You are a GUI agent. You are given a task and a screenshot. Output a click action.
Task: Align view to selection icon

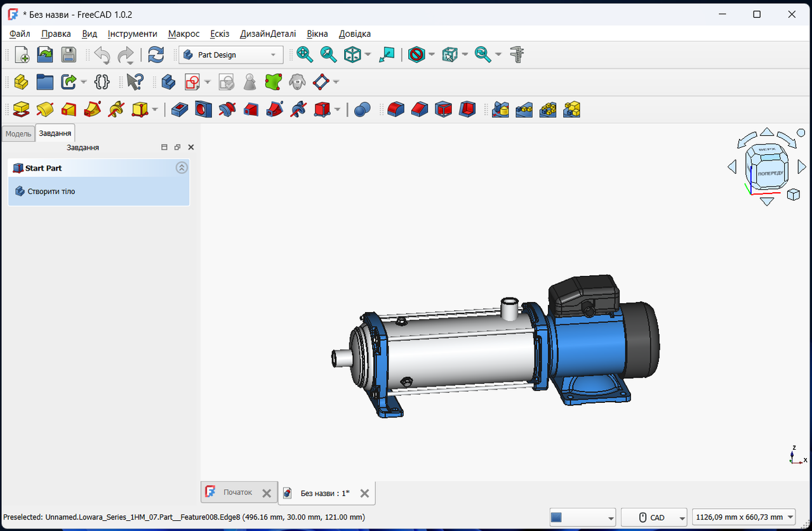[387, 55]
